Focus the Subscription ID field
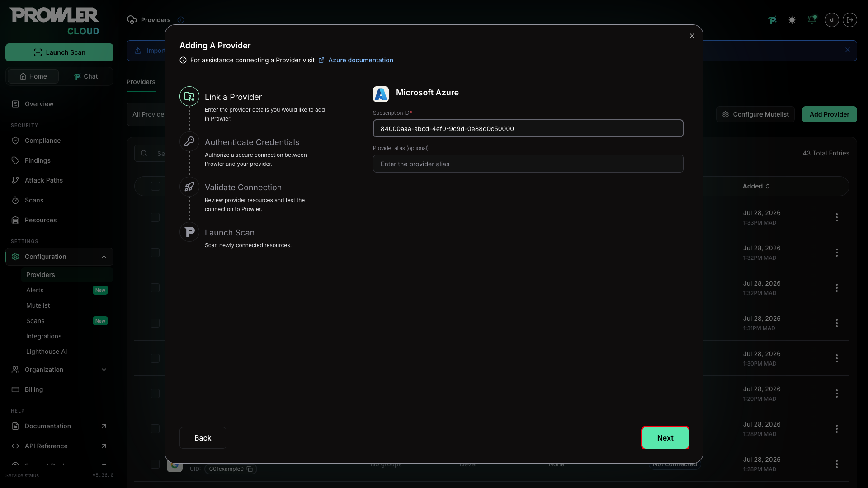This screenshot has height=488, width=868. pyautogui.click(x=528, y=128)
